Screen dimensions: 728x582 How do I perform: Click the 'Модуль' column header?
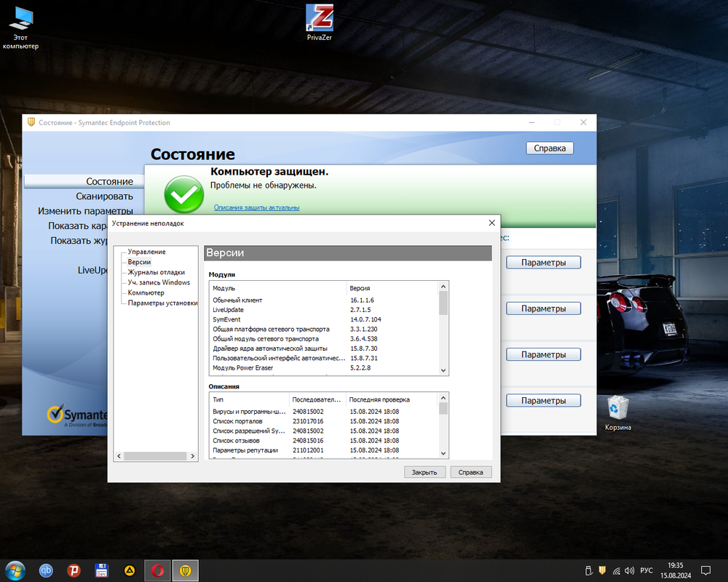[x=278, y=288]
